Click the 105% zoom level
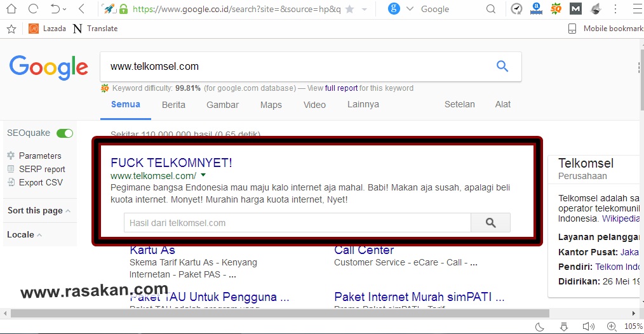Image resolution: width=644 pixels, height=334 pixels. pos(633,326)
